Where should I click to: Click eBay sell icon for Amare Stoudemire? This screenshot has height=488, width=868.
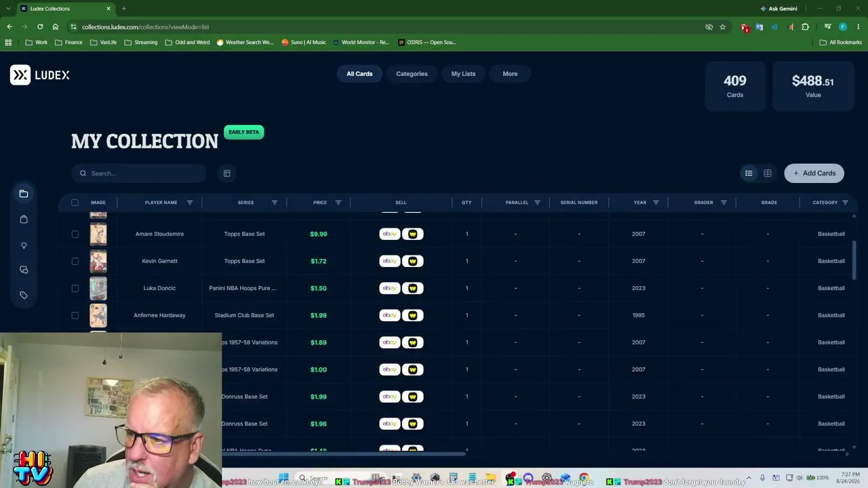point(390,234)
